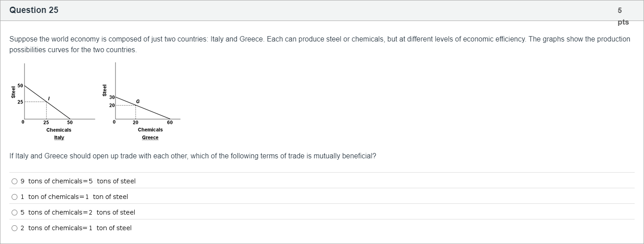The height and width of the screenshot is (244, 644).
Task: Click the underlined "Greece" graph caption
Action: coord(150,137)
